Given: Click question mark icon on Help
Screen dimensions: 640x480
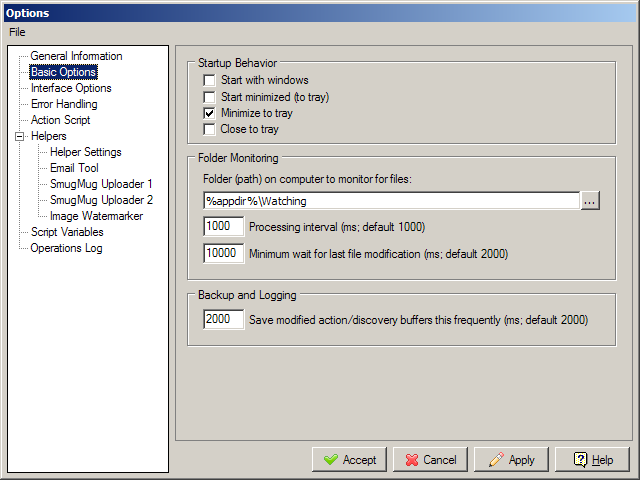Looking at the screenshot, I should click(x=580, y=460).
